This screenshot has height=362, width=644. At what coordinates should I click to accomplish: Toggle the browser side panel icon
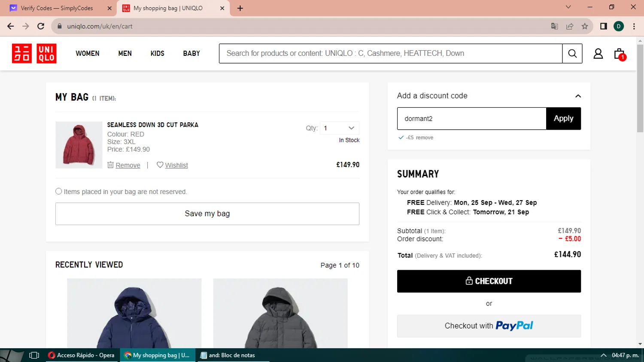tap(604, 26)
